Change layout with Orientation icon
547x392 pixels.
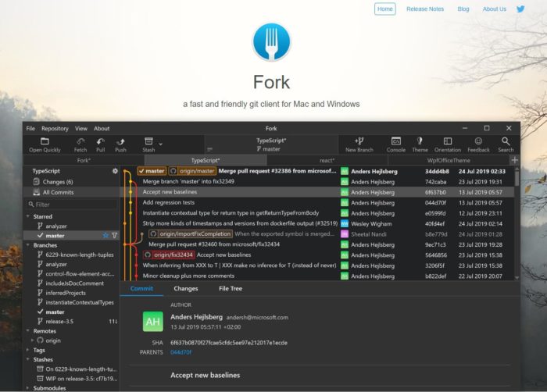(448, 141)
